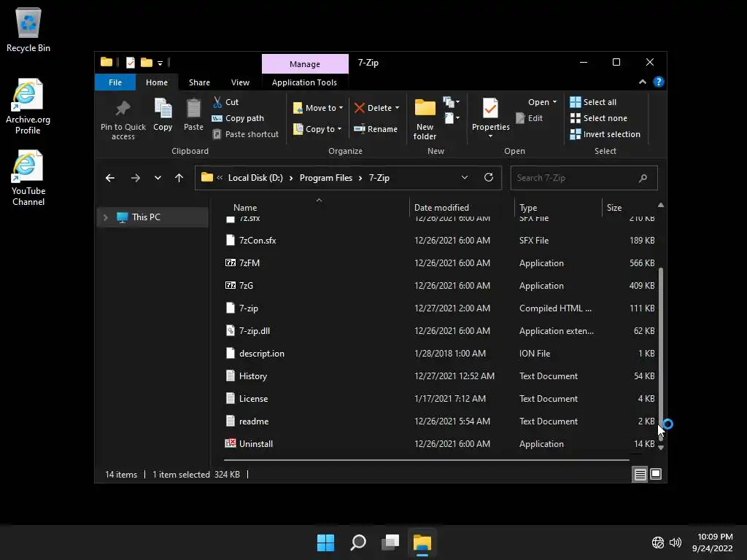747x560 pixels.
Task: Open the Copy to dropdown
Action: pyautogui.click(x=317, y=129)
